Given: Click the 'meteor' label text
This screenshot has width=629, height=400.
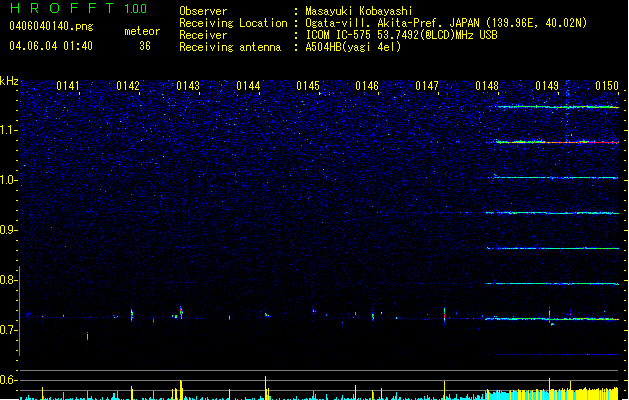Looking at the screenshot, I should 142,31.
